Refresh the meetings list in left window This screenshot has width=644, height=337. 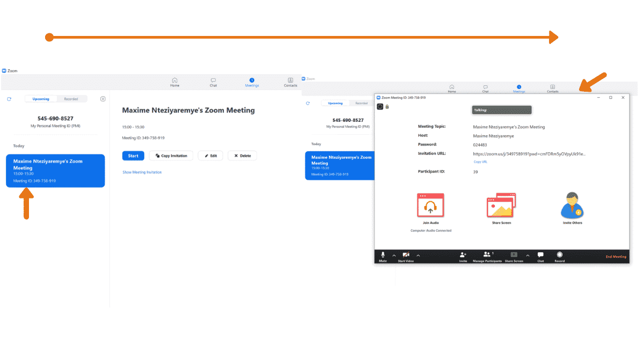(x=9, y=99)
